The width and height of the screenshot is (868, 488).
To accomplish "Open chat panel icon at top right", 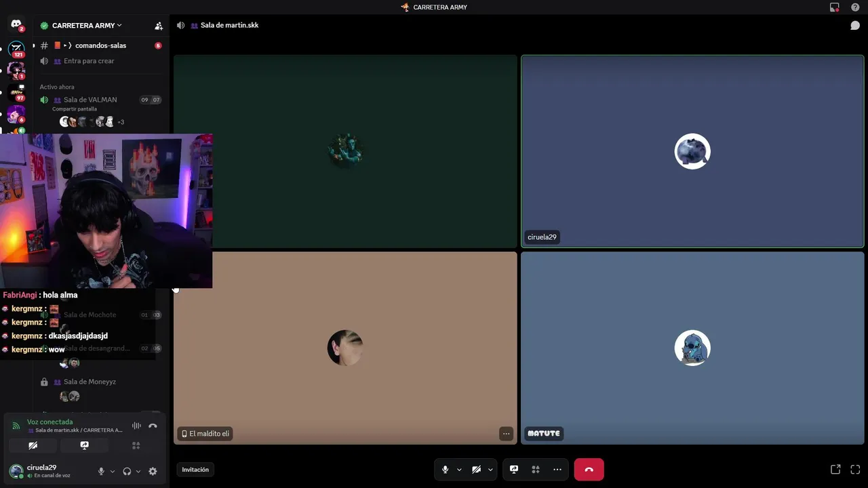I will click(855, 26).
